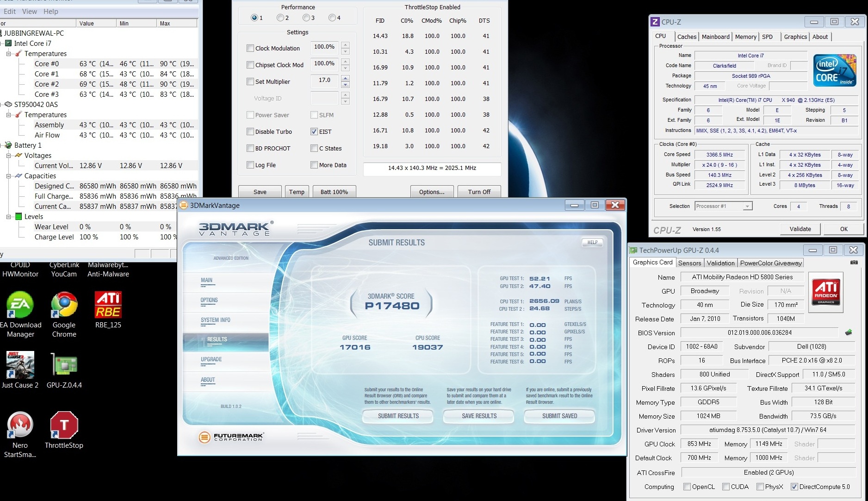Screen dimensions: 868x501
Task: Click the 3DMarkVantage title bar icon
Action: [x=184, y=205]
